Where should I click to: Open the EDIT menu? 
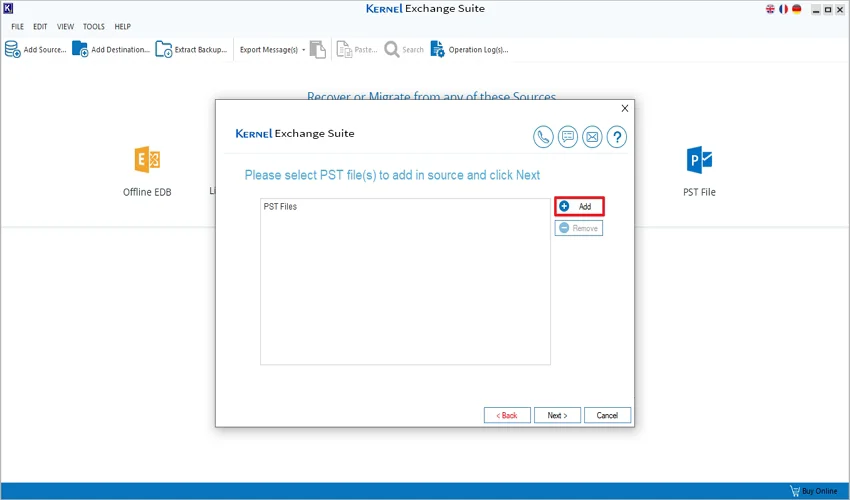(x=40, y=26)
